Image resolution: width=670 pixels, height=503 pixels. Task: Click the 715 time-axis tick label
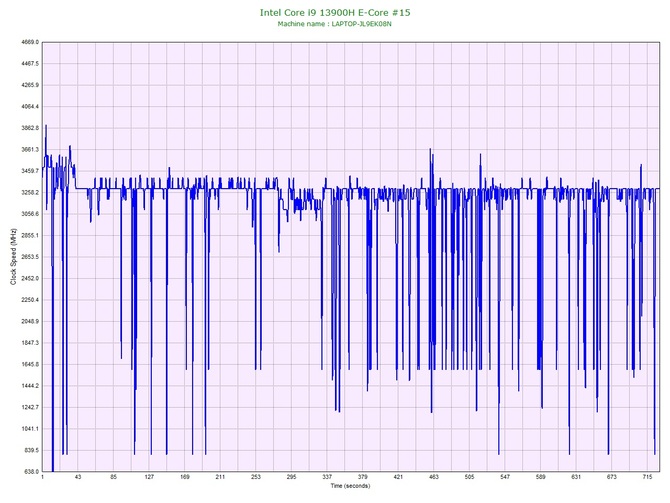click(x=647, y=477)
